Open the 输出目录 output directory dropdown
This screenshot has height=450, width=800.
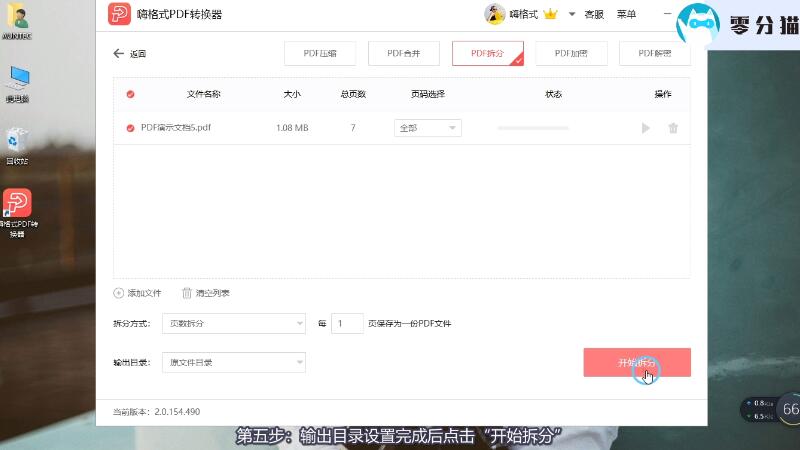click(234, 363)
